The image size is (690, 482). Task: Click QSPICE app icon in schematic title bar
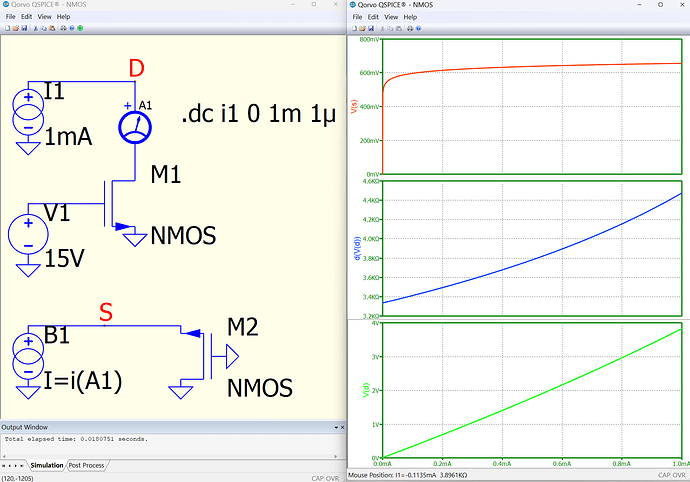[6, 4]
